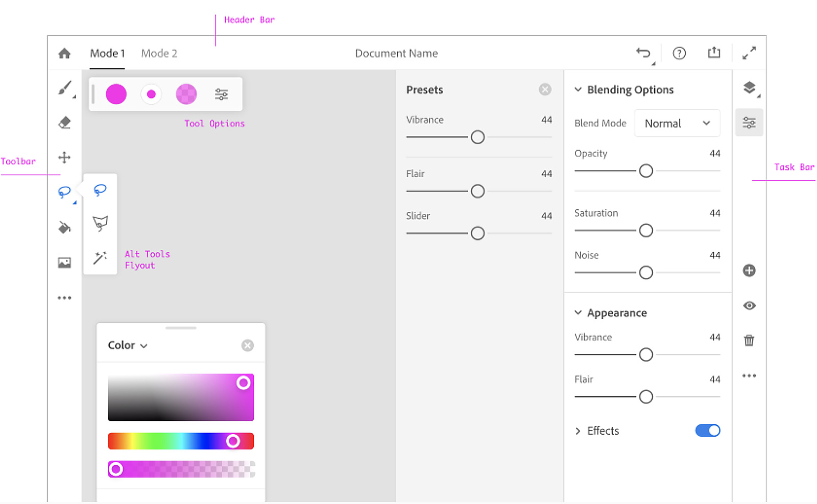Click the Noise slider handle

[646, 273]
